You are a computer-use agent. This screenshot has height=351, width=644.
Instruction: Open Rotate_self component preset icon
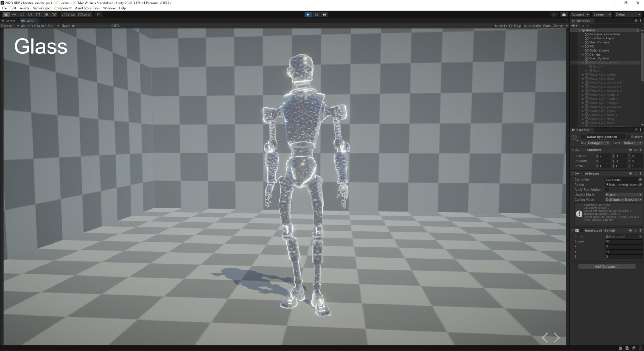pyautogui.click(x=635, y=230)
